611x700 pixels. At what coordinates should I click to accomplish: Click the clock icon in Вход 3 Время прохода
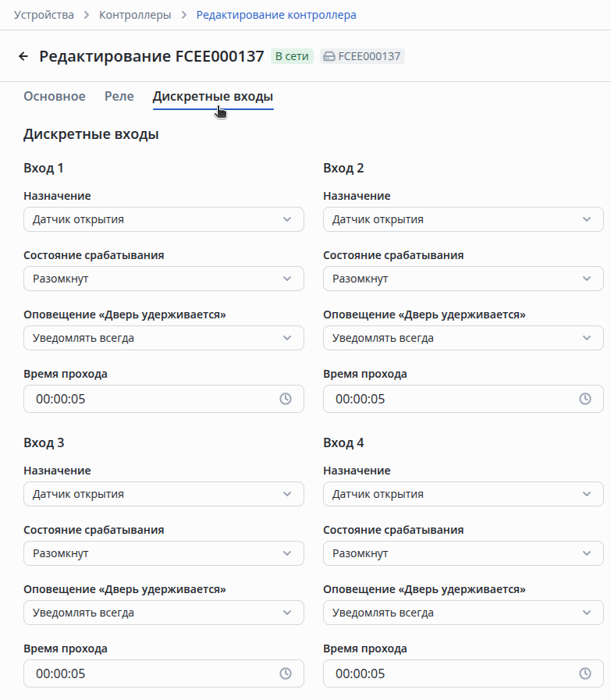click(x=286, y=673)
